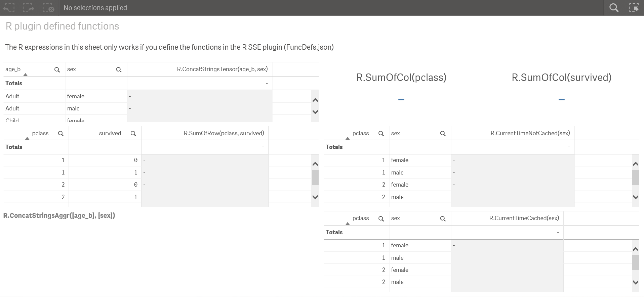Select survived value 1 in pclass 2 row
The image size is (644, 297).
[105, 197]
